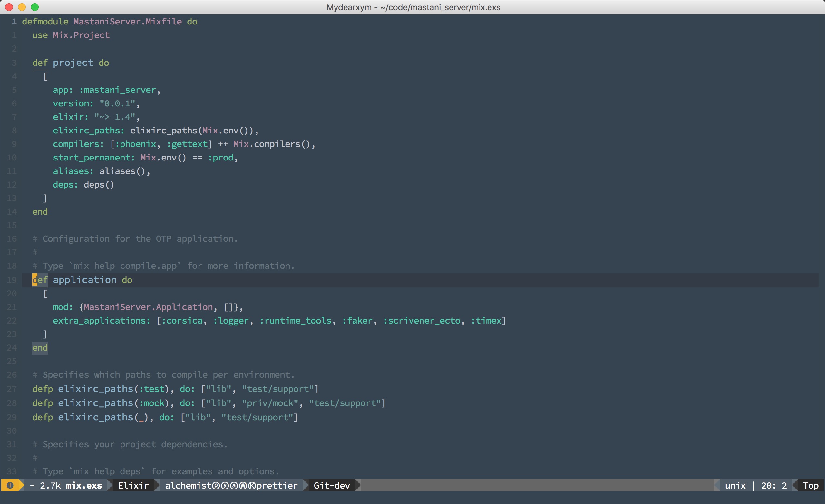This screenshot has height=504, width=825.
Task: Click the circled W minor-mode icon
Action: (243, 486)
